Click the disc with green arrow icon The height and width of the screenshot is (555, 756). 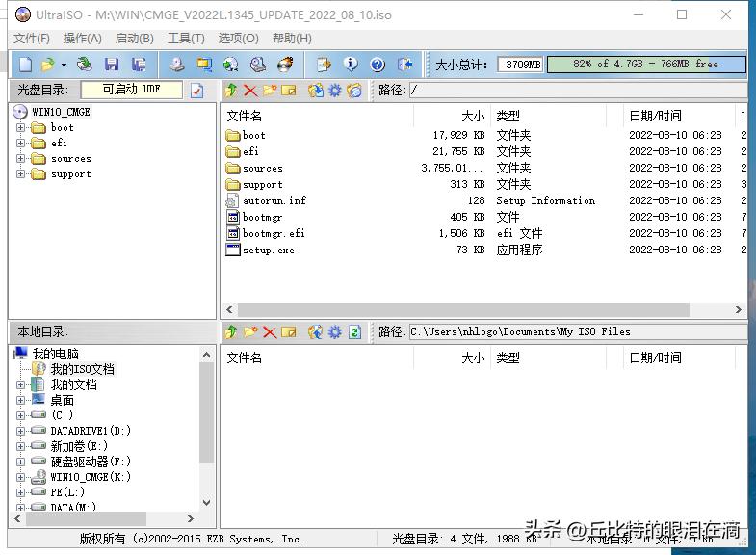[x=231, y=65]
